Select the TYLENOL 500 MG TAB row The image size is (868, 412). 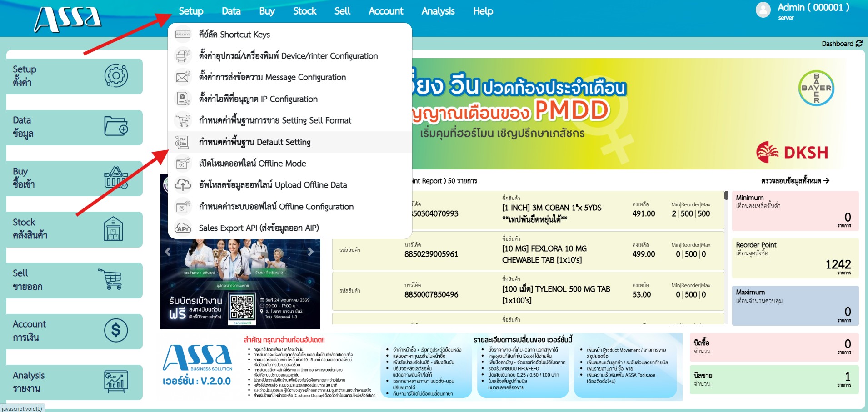528,291
